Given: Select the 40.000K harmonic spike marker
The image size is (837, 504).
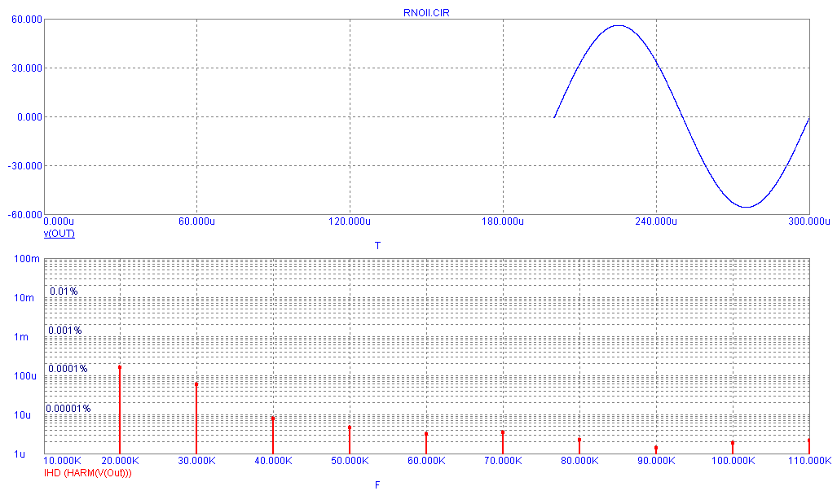Looking at the screenshot, I should 273,419.
